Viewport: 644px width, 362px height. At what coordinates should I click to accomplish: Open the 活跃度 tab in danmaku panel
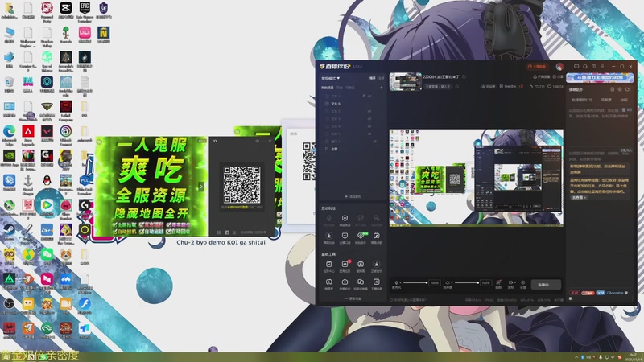tap(606, 100)
